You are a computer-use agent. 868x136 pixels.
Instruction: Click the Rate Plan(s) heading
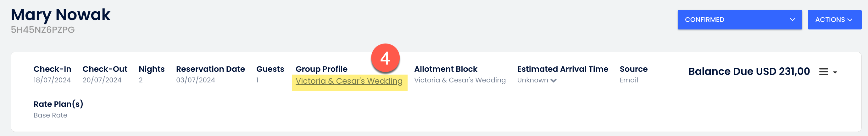58,104
